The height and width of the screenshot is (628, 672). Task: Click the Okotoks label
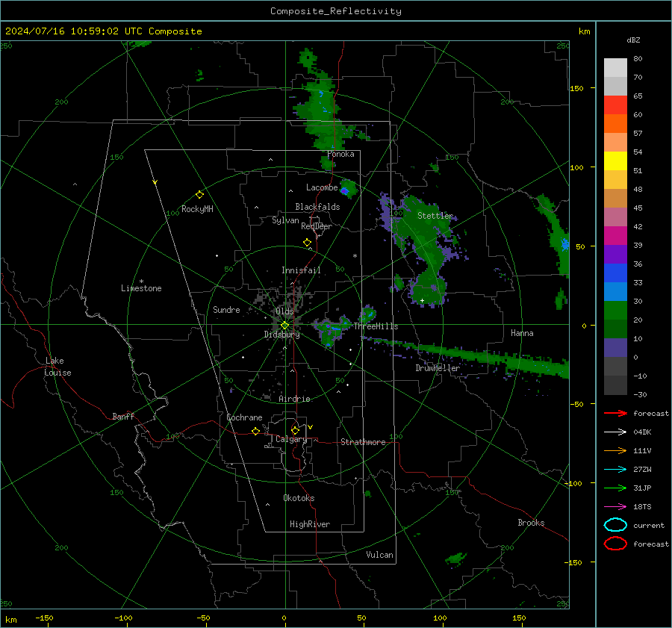point(299,498)
